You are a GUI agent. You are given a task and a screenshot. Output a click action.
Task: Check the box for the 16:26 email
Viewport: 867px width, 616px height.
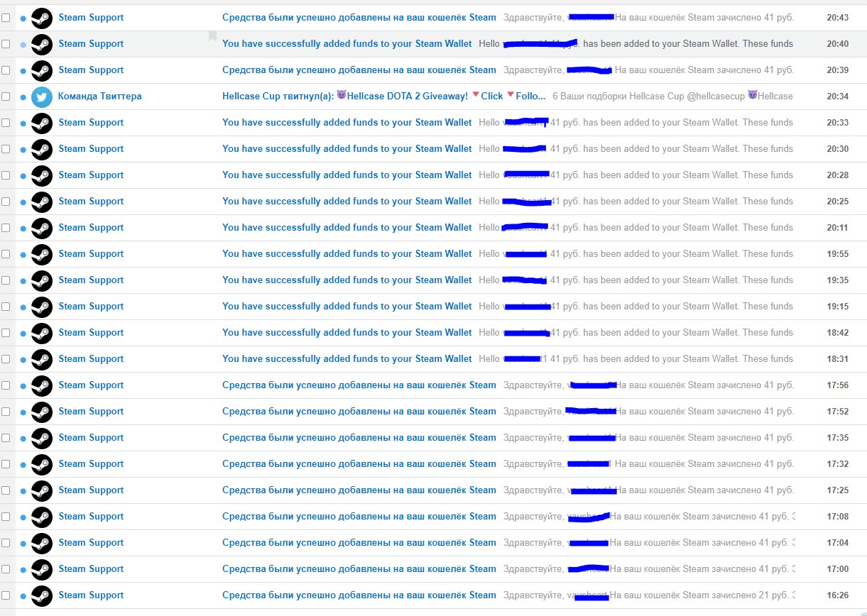click(6, 595)
